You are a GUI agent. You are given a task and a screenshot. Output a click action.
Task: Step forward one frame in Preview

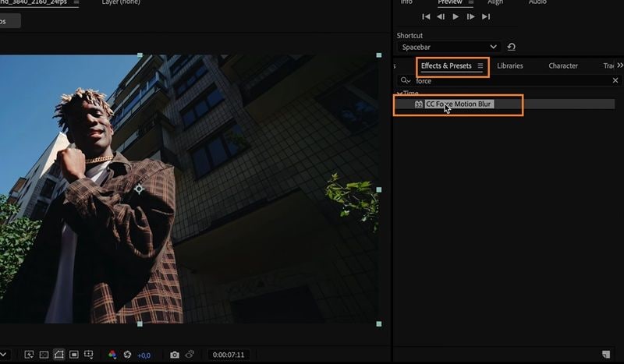pos(470,16)
